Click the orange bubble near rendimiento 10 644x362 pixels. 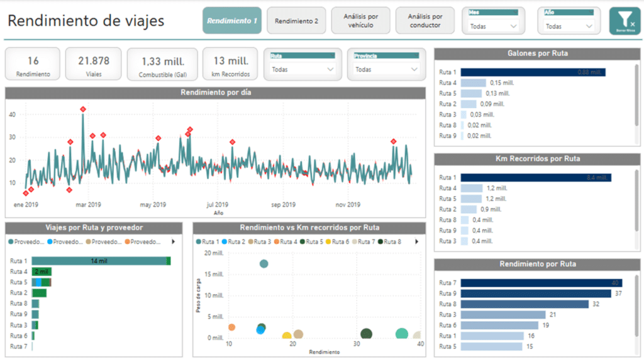231,327
